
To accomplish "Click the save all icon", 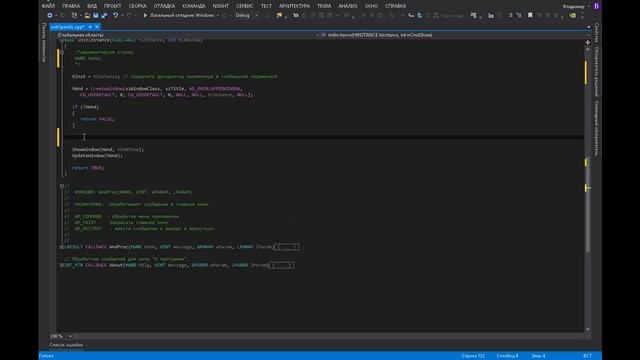I will (x=104, y=16).
